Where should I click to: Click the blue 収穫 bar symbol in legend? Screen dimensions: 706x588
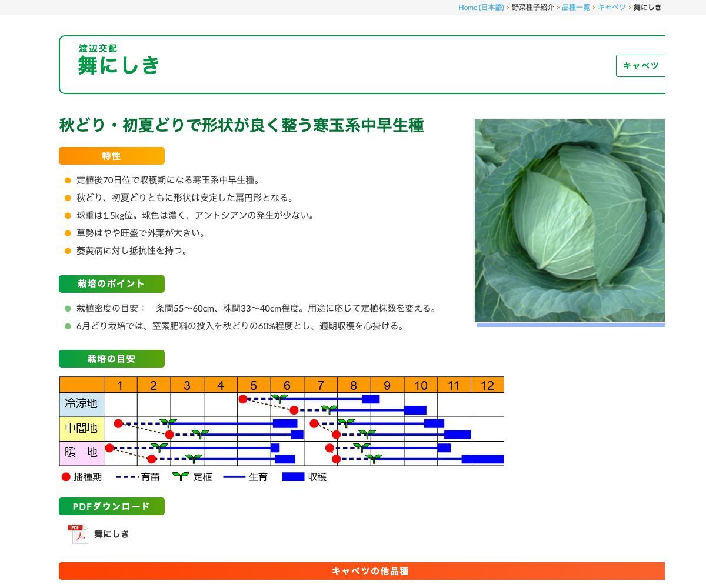293,477
